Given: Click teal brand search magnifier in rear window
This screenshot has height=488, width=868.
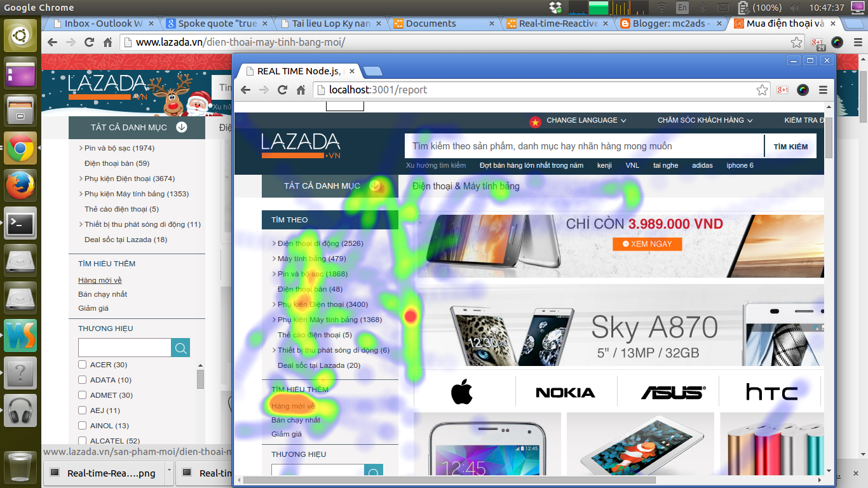Looking at the screenshot, I should pyautogui.click(x=180, y=348).
